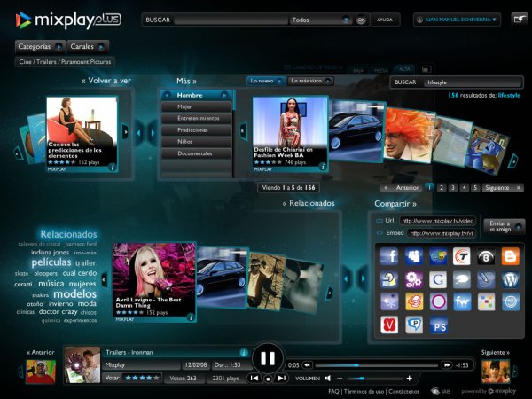This screenshot has height=399, width=532.
Task: Switch results to Lo más visto
Action: (x=310, y=81)
